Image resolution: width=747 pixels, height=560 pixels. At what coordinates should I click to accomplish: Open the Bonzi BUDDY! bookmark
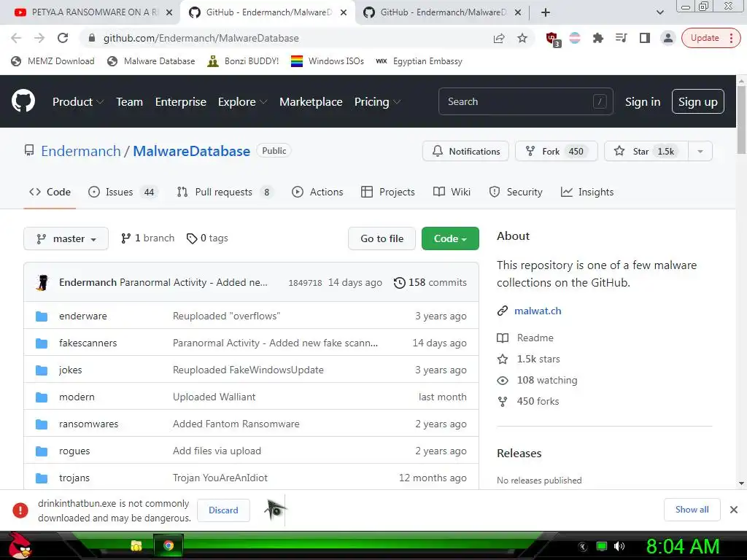244,61
